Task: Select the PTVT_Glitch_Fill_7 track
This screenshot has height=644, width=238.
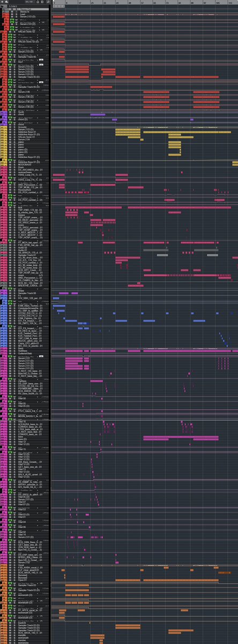Action: pos(30,411)
